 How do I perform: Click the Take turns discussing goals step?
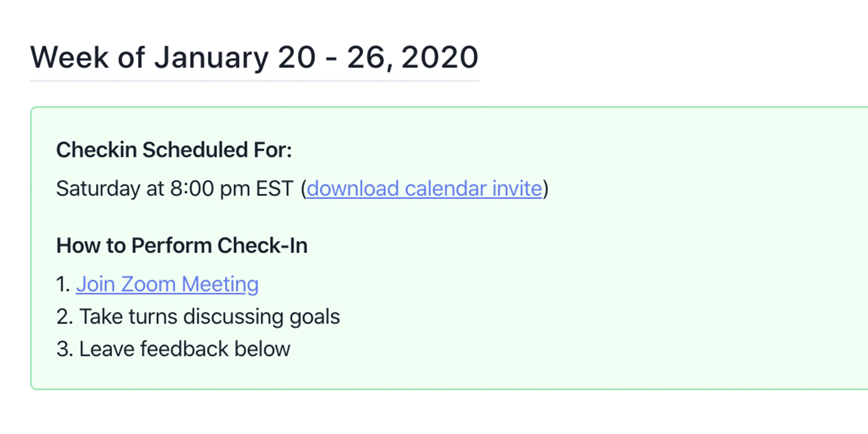point(210,317)
